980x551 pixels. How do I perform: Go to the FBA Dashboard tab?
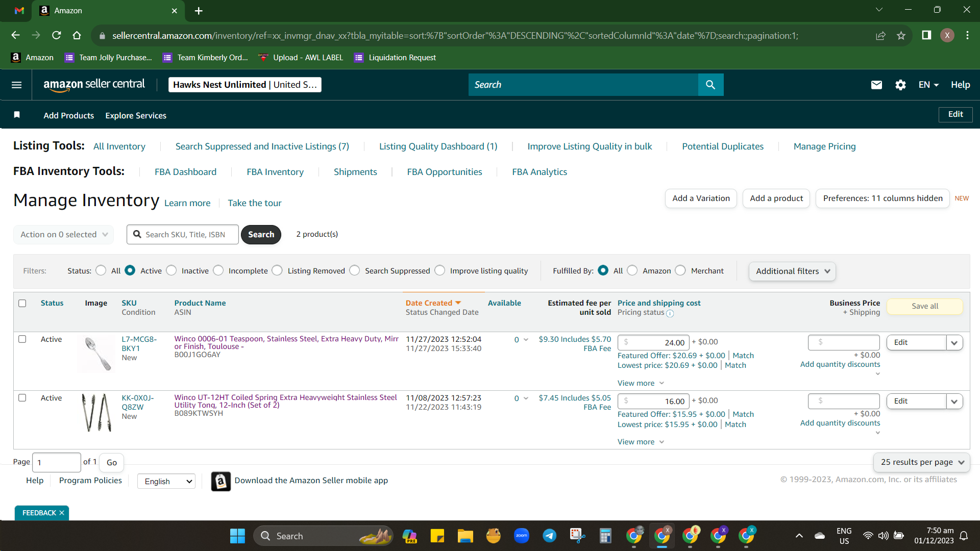186,172
